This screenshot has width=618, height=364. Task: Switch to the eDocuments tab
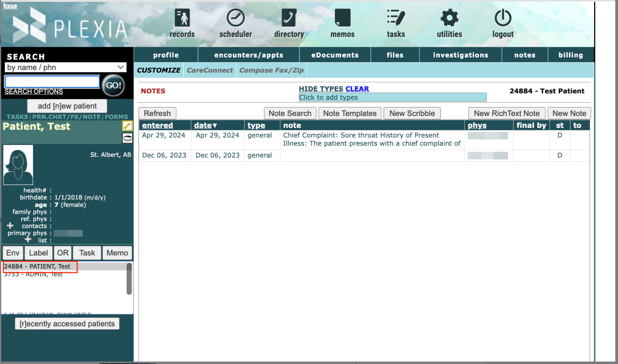(x=335, y=55)
